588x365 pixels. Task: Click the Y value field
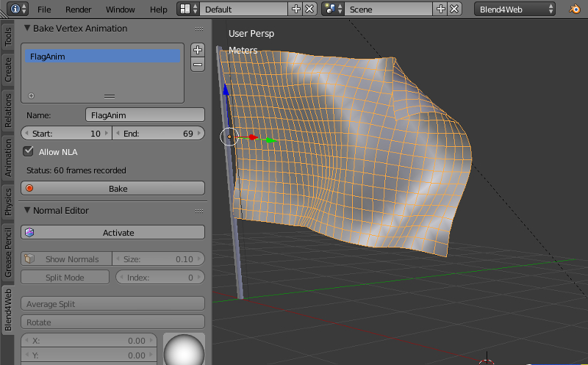(89, 355)
